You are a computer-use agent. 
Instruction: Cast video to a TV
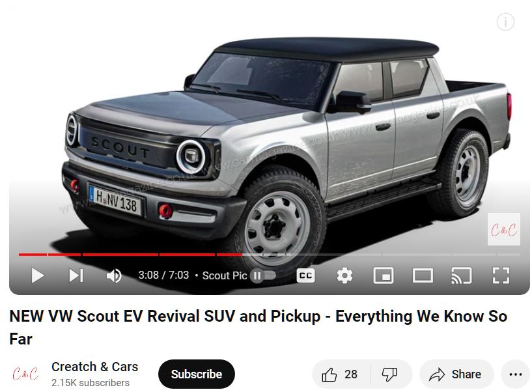tap(462, 275)
